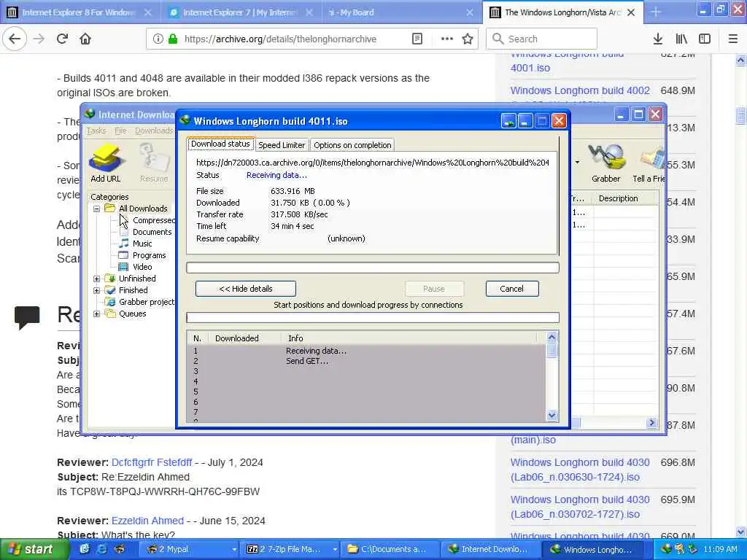
Task: Click the overall download progress bar
Action: pos(373,268)
